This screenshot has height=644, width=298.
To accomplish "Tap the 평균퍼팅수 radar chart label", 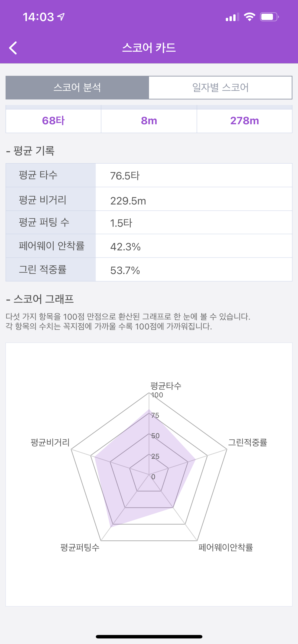I will 80,547.
